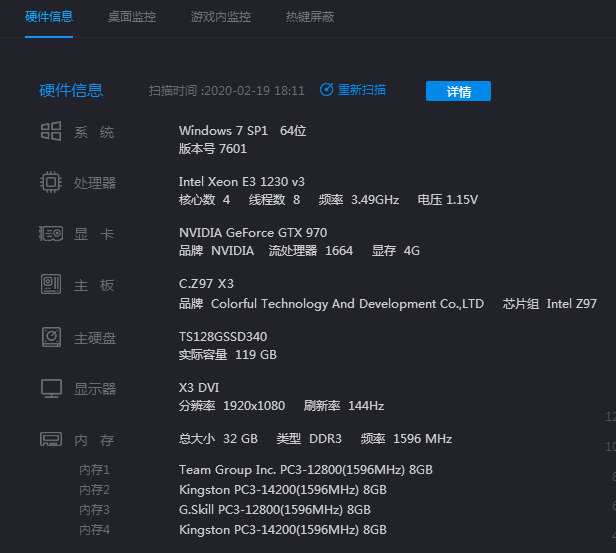The image size is (616, 553).
Task: Click the 扫描时间 2020-02-19 18:11 text
Action: click(226, 91)
